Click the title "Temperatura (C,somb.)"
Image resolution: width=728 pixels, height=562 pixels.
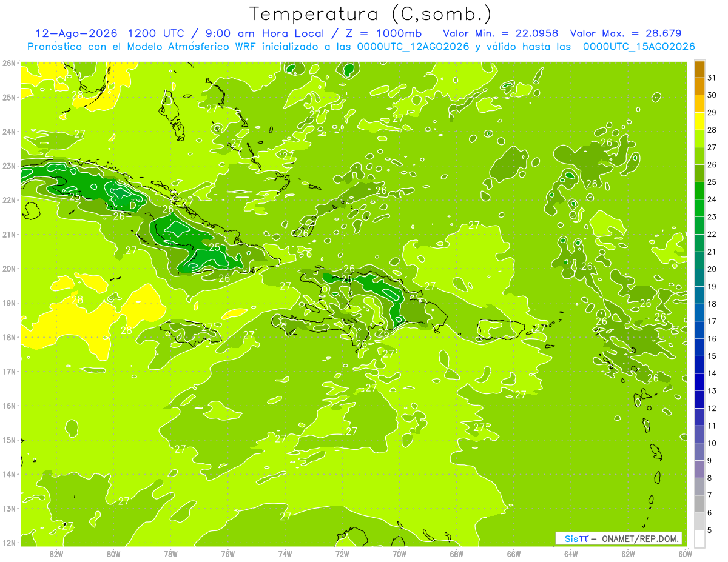coord(371,13)
